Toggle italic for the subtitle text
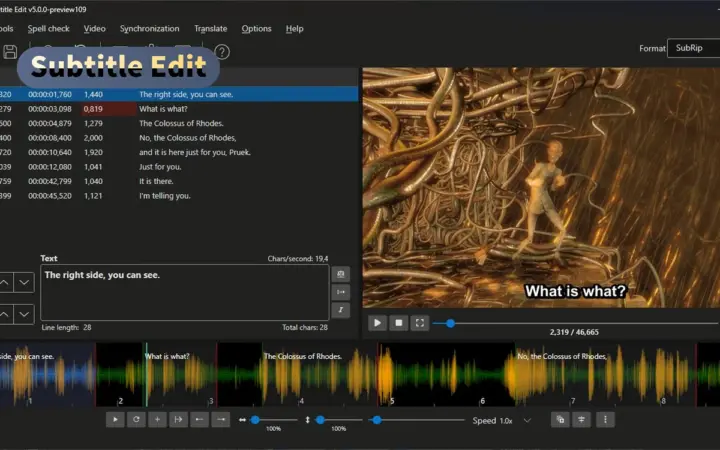 click(341, 310)
